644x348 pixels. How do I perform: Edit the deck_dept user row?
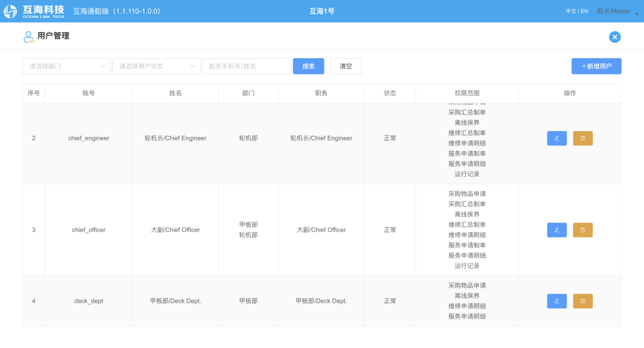click(556, 301)
